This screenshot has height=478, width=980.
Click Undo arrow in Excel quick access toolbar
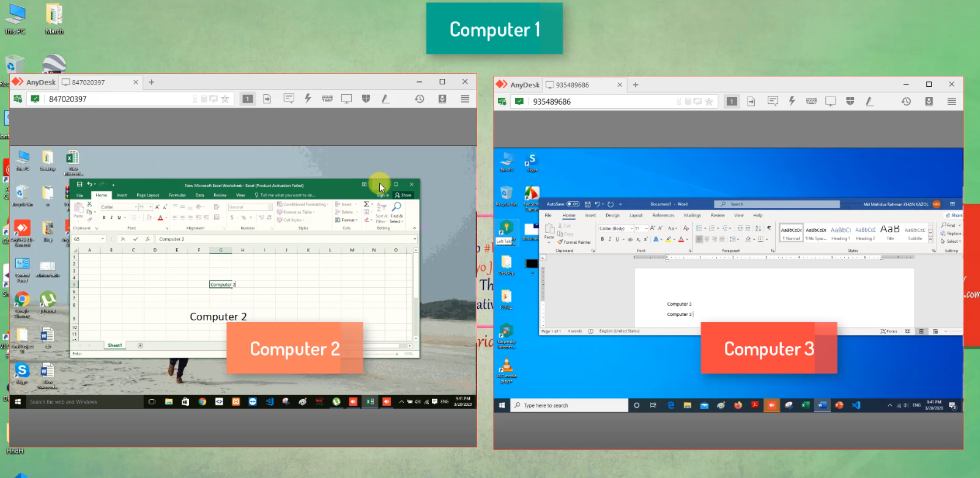[89, 184]
